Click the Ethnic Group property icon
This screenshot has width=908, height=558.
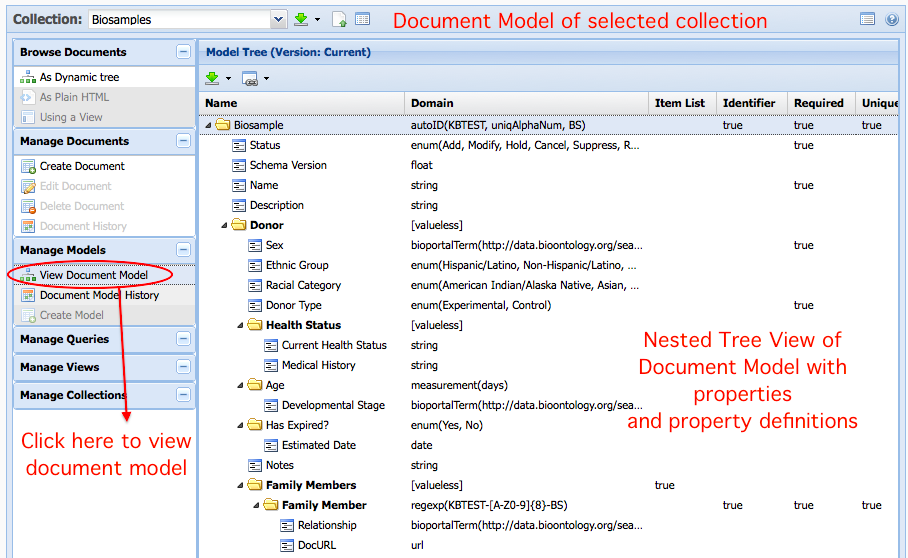pos(255,266)
